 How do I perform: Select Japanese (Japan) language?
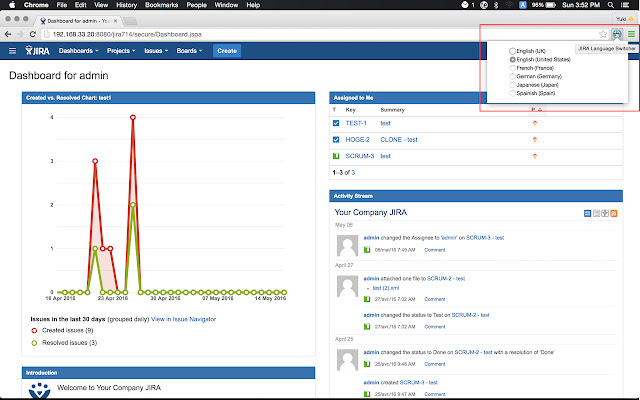coord(512,85)
